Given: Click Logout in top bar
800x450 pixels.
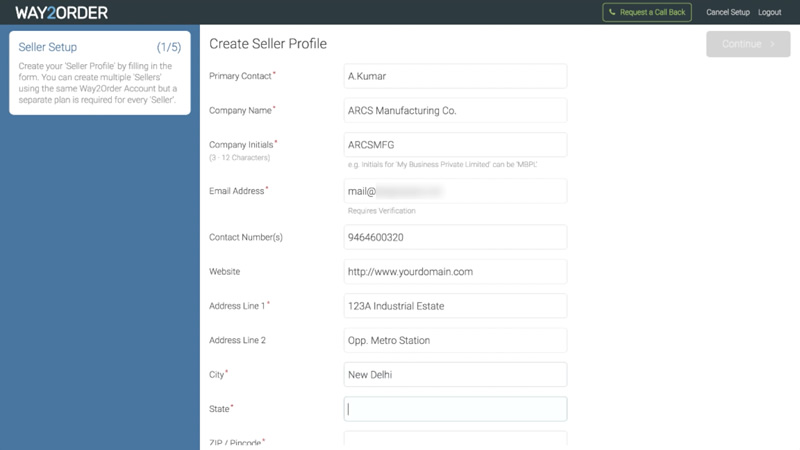Looking at the screenshot, I should pos(769,12).
